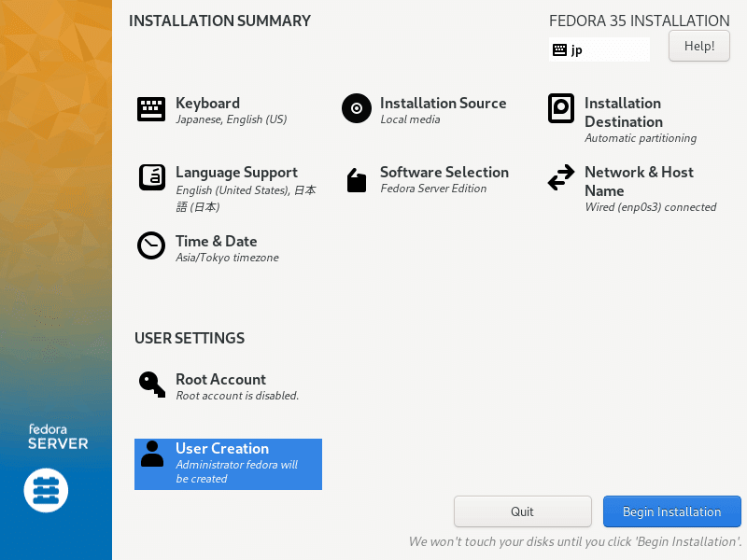Click the 'We won't touch your disks' note
The width and height of the screenshot is (747, 560).
575,542
